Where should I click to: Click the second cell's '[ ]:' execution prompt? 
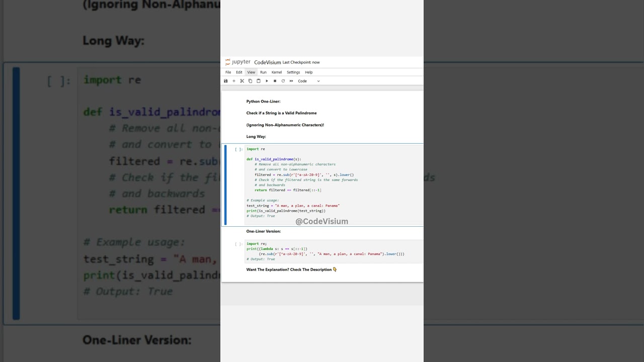coord(238,244)
